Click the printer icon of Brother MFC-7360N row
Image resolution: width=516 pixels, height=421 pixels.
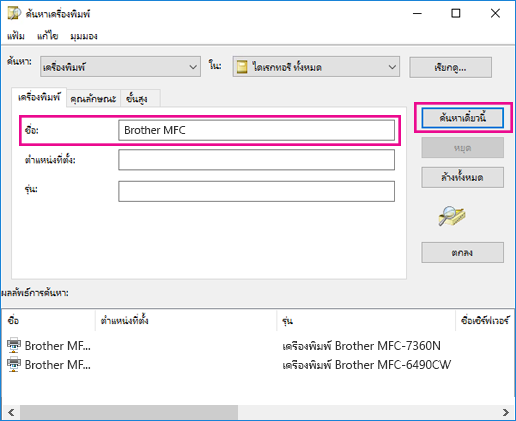click(14, 345)
